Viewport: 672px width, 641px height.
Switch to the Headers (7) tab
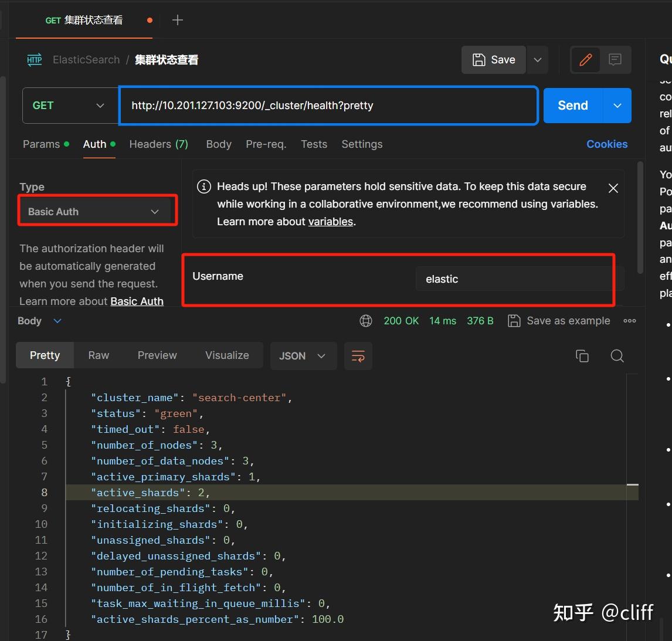[158, 144]
